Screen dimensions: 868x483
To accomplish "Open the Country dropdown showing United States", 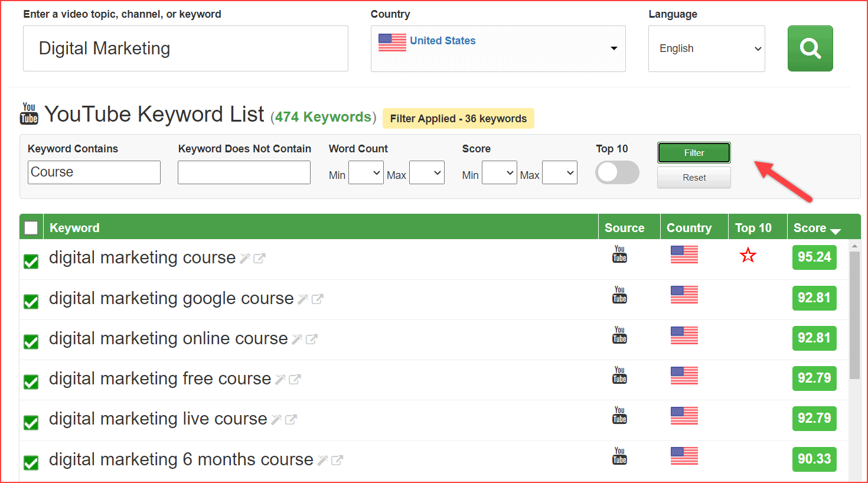I will (x=498, y=48).
